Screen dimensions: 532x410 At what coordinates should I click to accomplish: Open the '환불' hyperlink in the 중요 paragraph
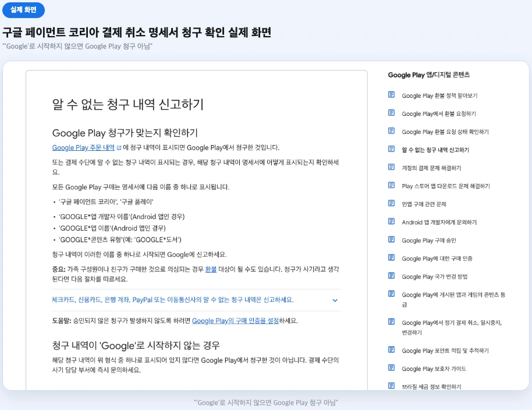211,269
